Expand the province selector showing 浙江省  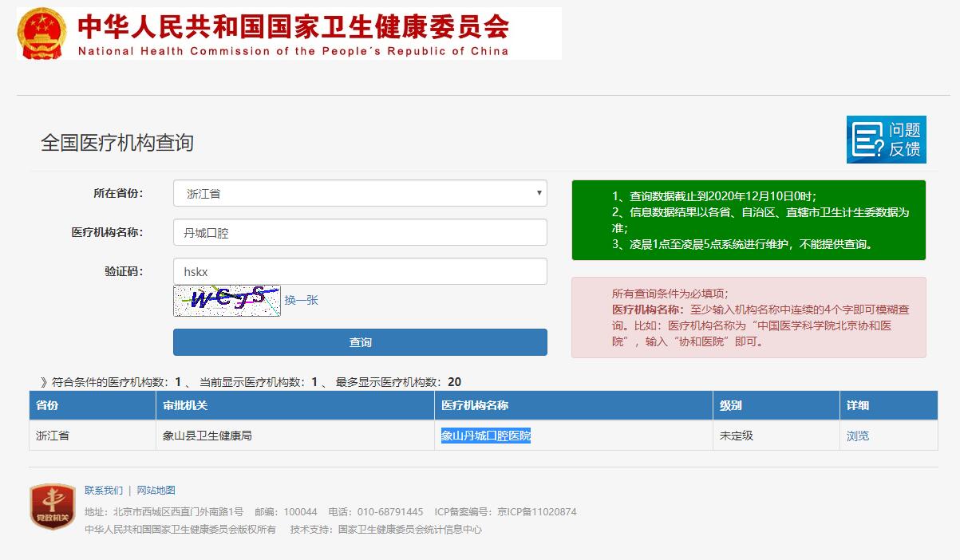click(x=359, y=192)
